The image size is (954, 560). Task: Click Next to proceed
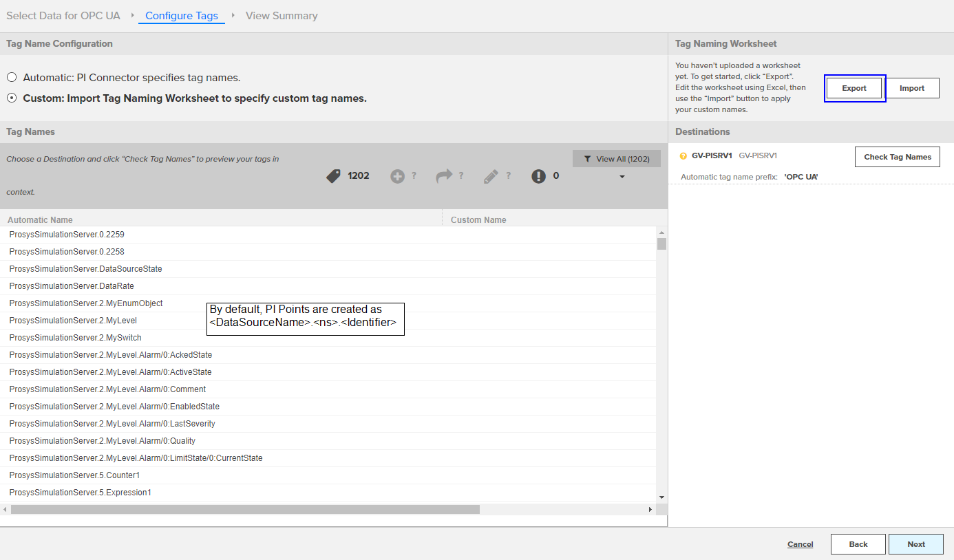[x=915, y=544]
